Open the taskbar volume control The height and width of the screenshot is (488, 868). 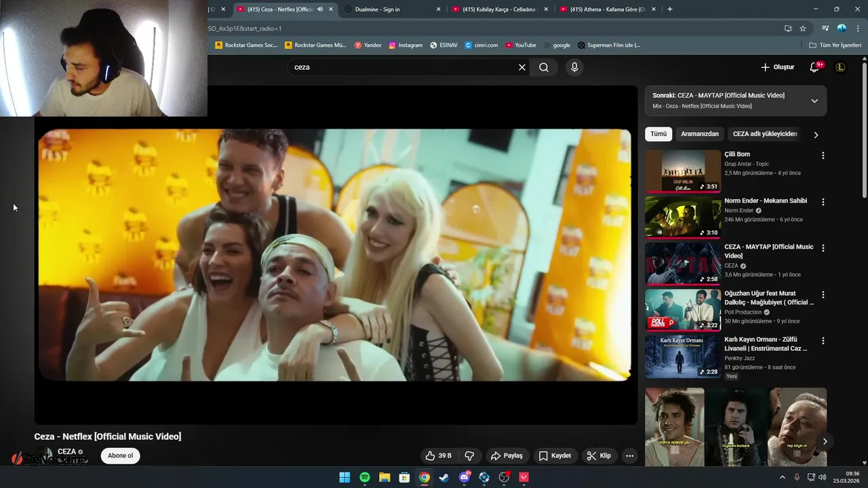coord(823,477)
